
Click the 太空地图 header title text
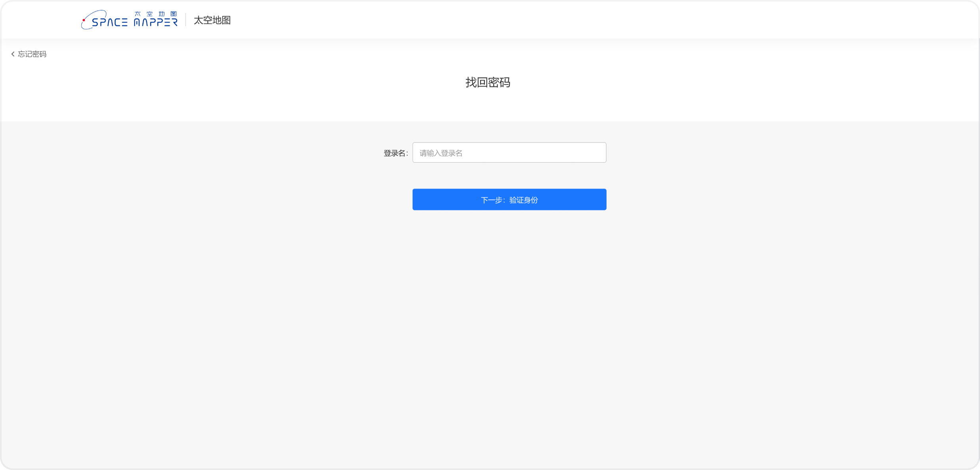[x=212, y=20]
